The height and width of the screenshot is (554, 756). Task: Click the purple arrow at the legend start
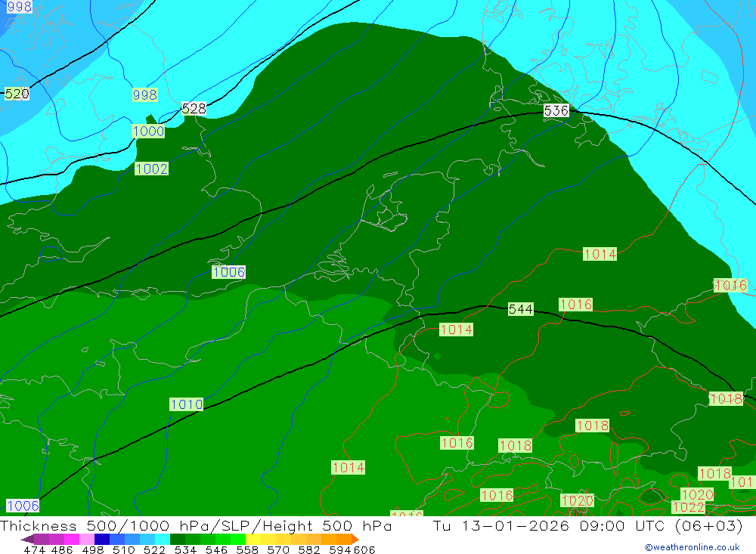[x=27, y=540]
